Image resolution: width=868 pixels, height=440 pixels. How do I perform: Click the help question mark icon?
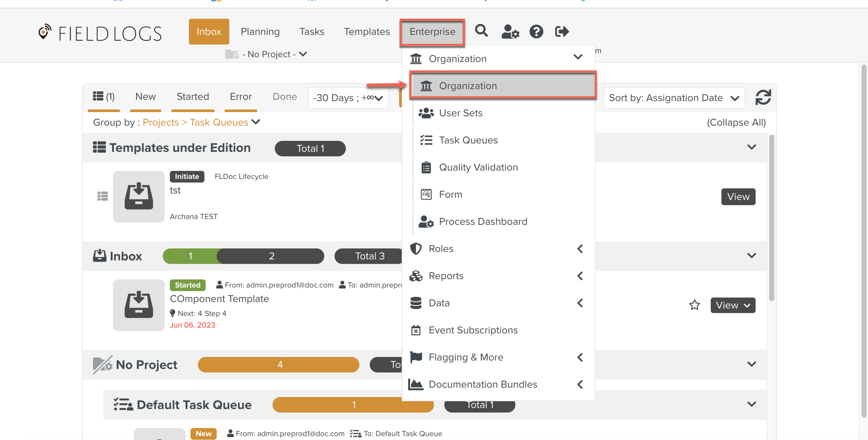pyautogui.click(x=536, y=32)
